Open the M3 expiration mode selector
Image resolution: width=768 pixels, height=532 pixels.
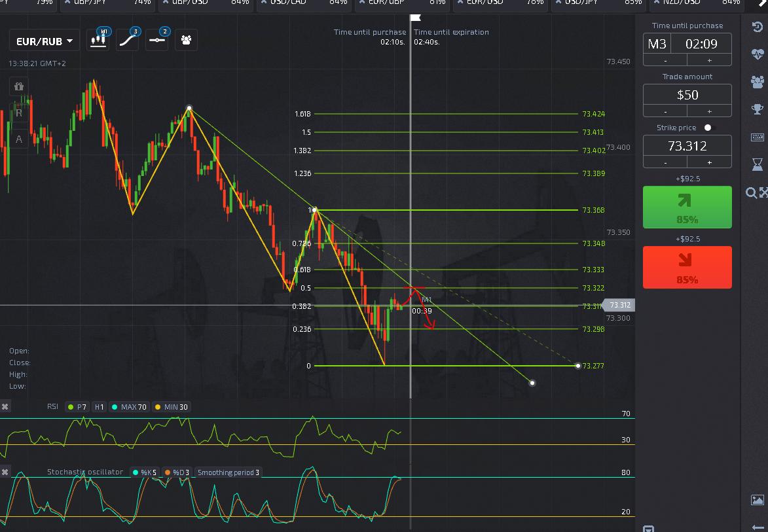pos(657,44)
